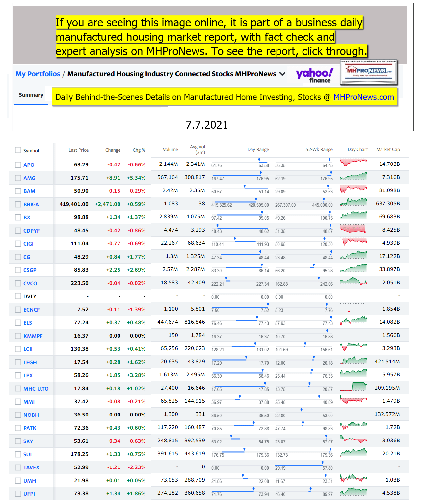Open the BRK-A day chart sparkline
This screenshot has height=504, width=422.
[x=354, y=202]
